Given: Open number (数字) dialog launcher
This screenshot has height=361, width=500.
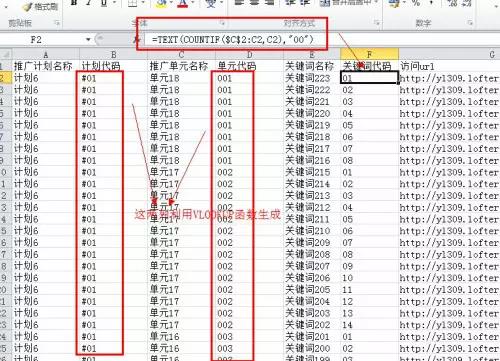Looking at the screenshot, I should click(470, 23).
